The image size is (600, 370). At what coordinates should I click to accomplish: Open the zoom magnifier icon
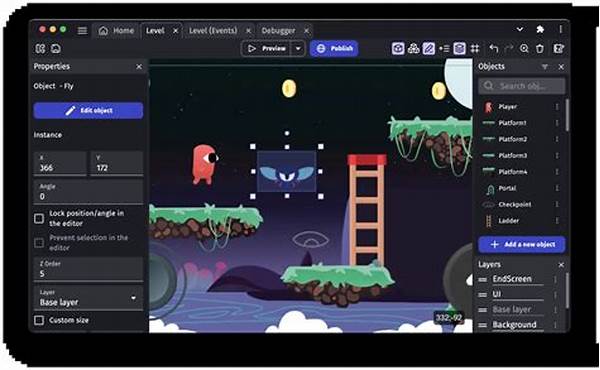click(524, 49)
